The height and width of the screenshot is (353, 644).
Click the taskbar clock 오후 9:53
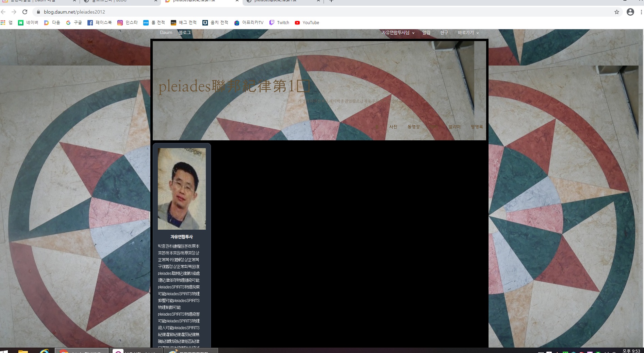coord(631,351)
